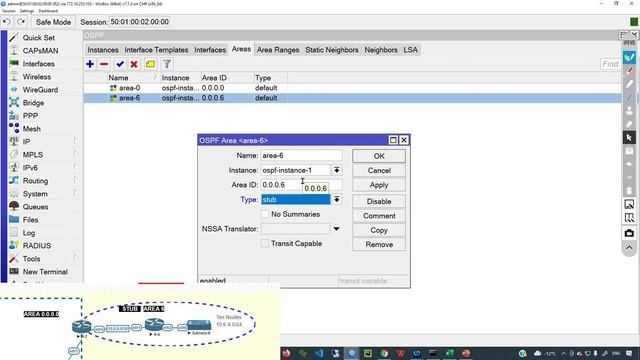Click the Copy button in dialog

379,230
